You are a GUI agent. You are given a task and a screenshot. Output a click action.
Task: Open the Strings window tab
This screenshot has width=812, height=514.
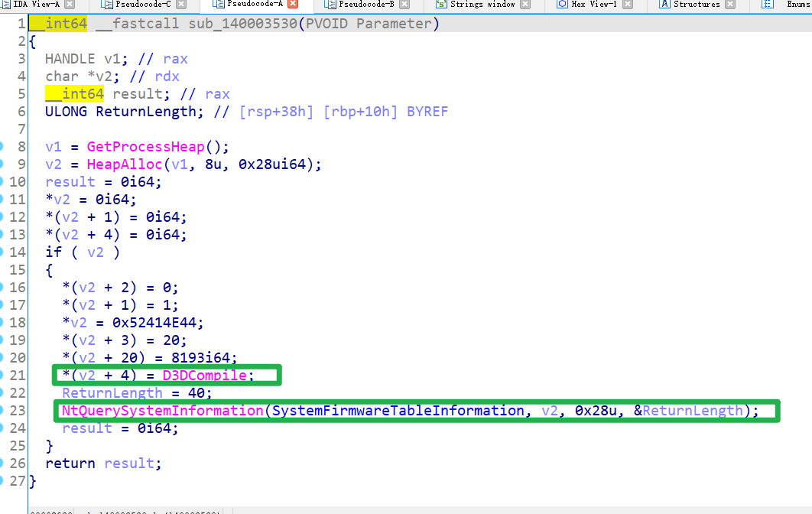[482, 4]
